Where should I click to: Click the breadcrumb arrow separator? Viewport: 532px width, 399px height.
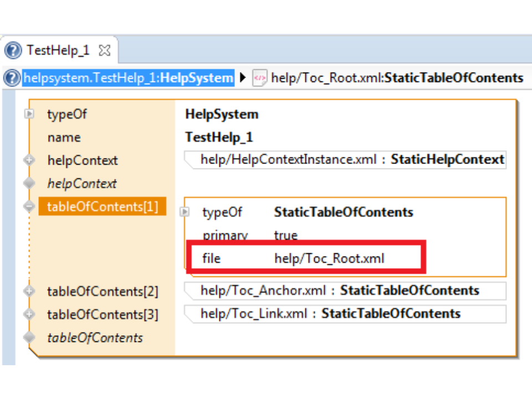243,78
